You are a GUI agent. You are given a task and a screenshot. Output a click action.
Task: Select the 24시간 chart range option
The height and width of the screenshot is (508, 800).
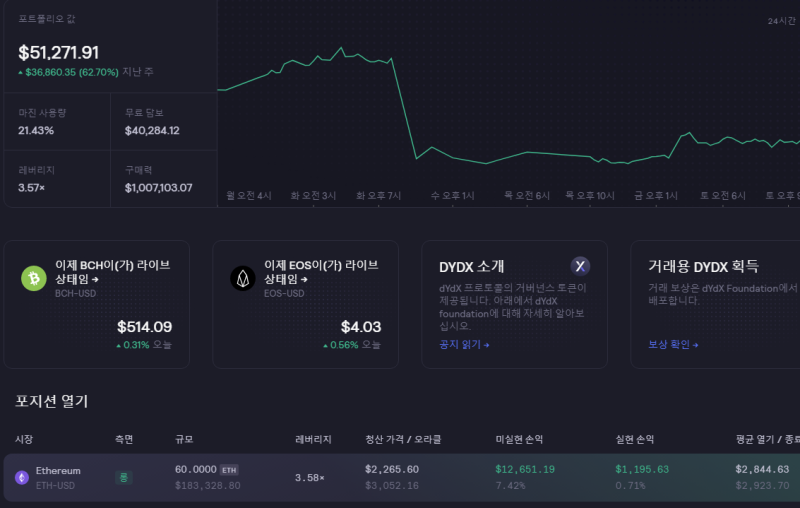tap(781, 21)
